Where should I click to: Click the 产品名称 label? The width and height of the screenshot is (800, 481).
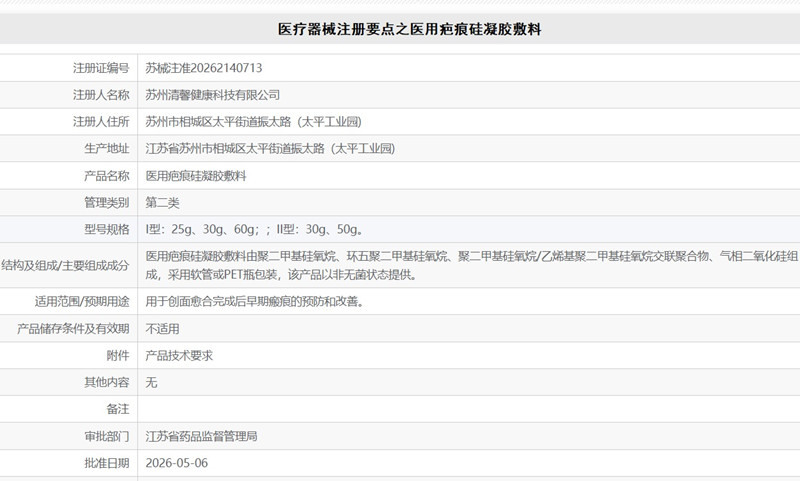coord(107,176)
